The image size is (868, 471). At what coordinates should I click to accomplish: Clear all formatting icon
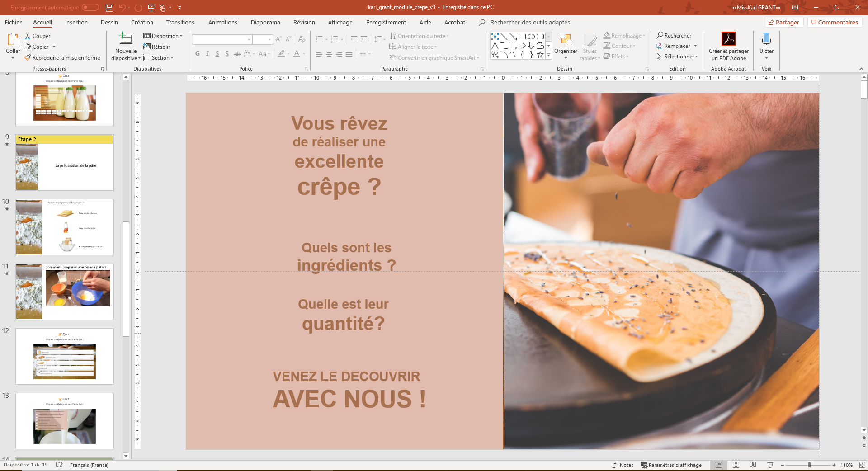click(302, 39)
